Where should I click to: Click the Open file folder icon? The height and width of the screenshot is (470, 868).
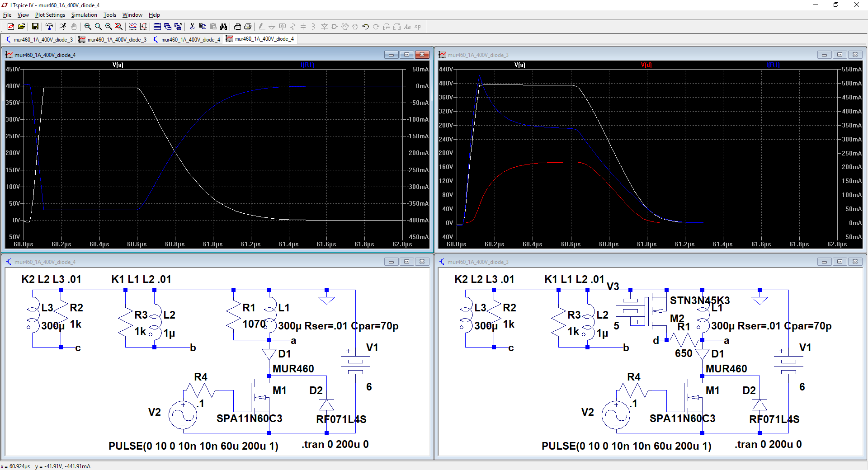point(21,27)
